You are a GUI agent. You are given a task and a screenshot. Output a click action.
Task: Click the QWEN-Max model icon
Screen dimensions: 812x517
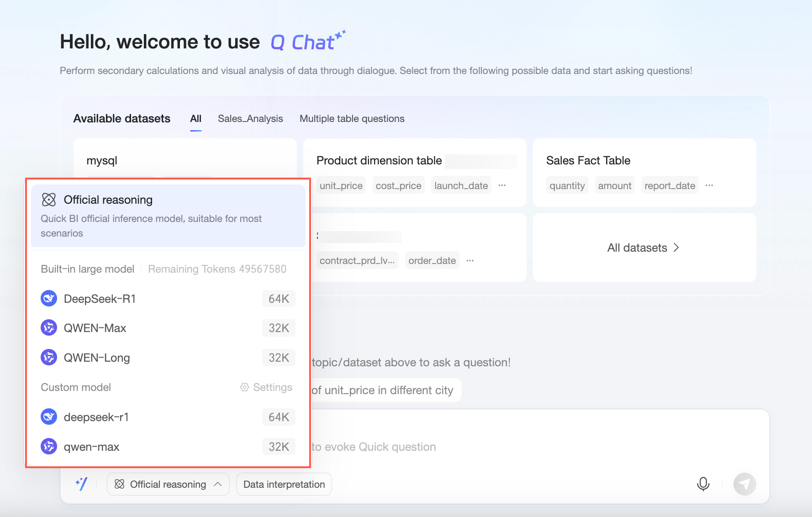(49, 328)
